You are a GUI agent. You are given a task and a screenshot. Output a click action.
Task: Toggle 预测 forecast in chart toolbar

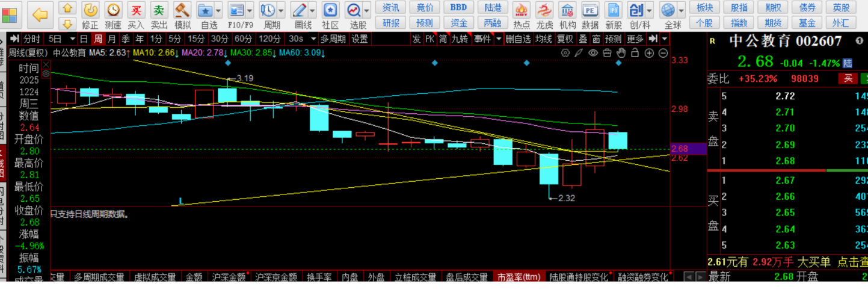coord(613,39)
